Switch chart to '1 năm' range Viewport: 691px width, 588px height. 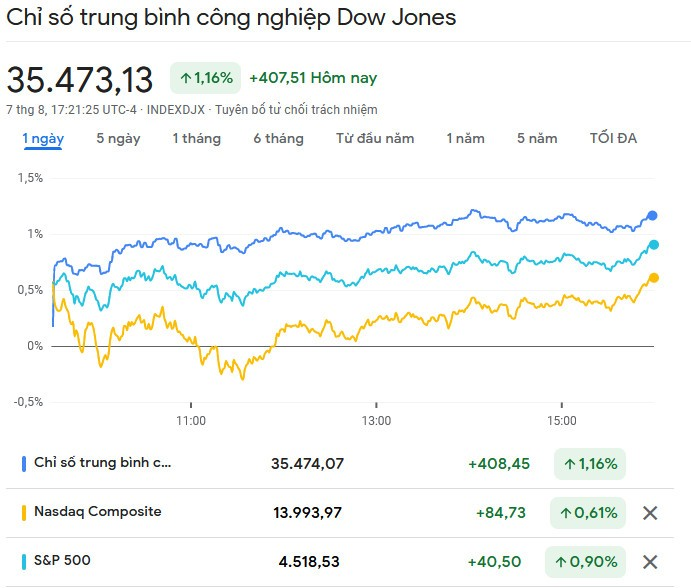tap(465, 139)
